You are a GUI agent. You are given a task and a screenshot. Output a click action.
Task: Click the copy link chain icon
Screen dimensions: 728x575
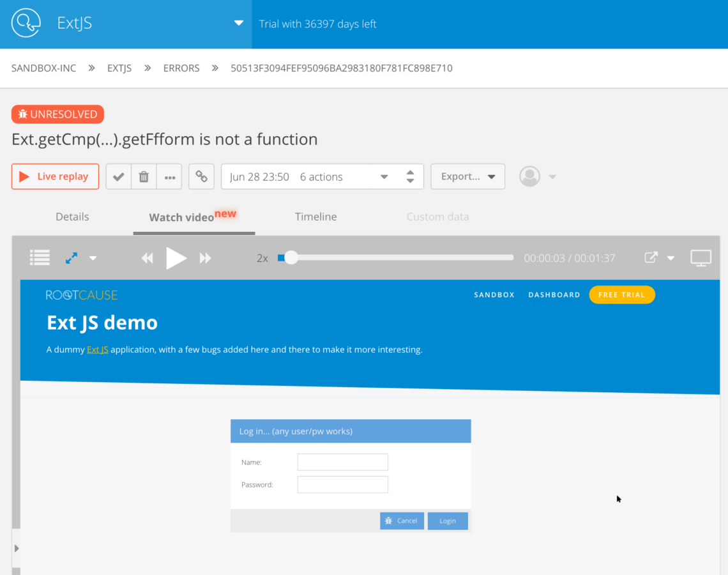201,177
